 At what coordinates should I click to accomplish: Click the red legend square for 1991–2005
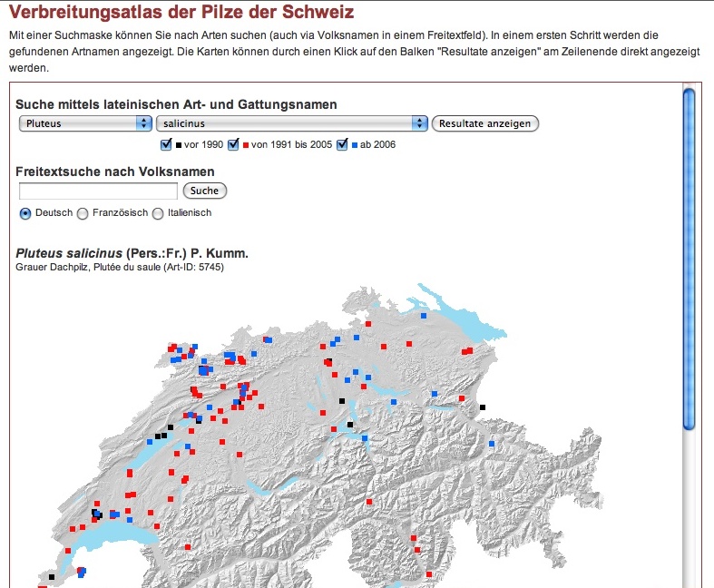point(246,145)
